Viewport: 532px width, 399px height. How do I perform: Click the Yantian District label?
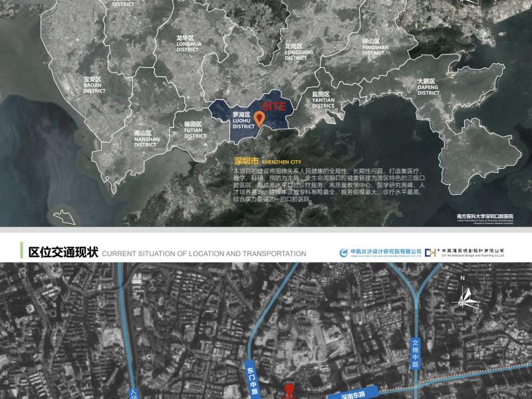323,100
